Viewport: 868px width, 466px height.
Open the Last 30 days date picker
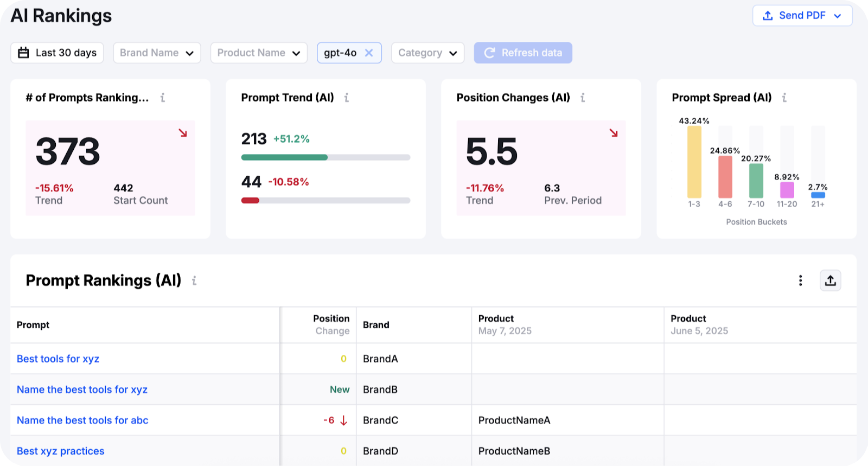(x=57, y=53)
